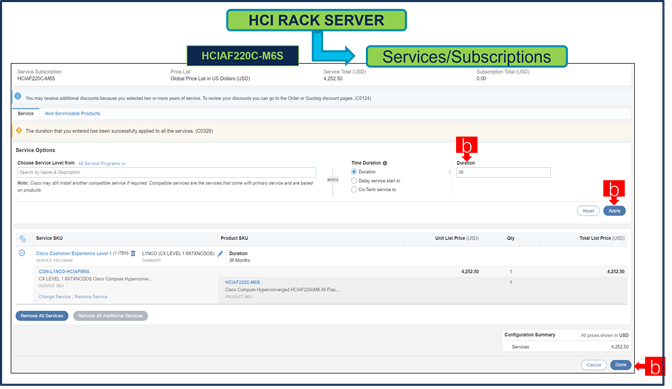
Task: Click the link-chain icon in table header
Action: 23,240
